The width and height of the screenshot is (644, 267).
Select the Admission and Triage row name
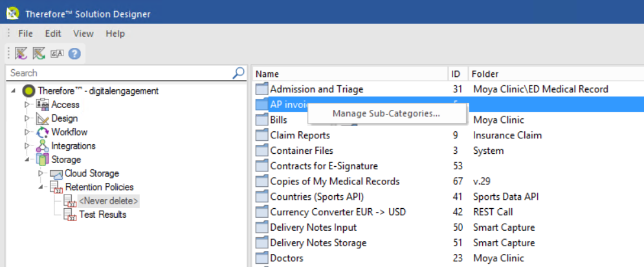(316, 89)
